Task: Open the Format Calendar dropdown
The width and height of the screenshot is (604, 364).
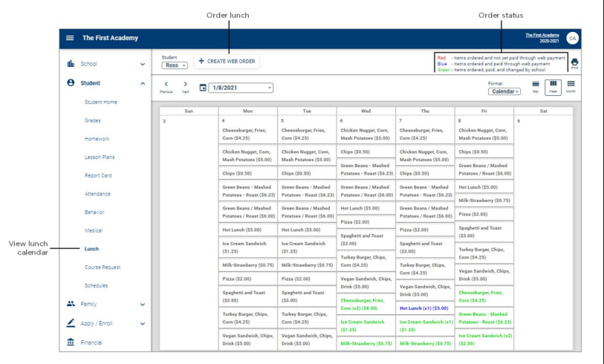Action: tap(504, 92)
